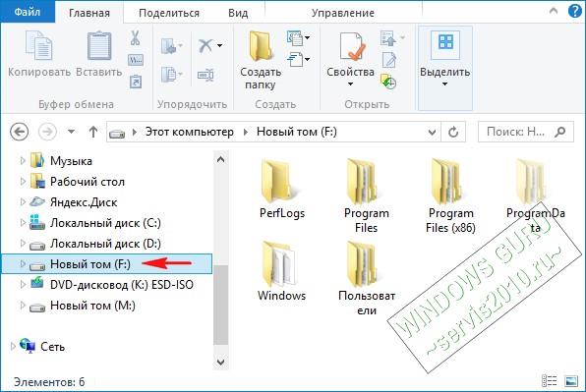Open the View (Вид) ribbon tab
This screenshot has height=392, width=586.
click(x=238, y=13)
